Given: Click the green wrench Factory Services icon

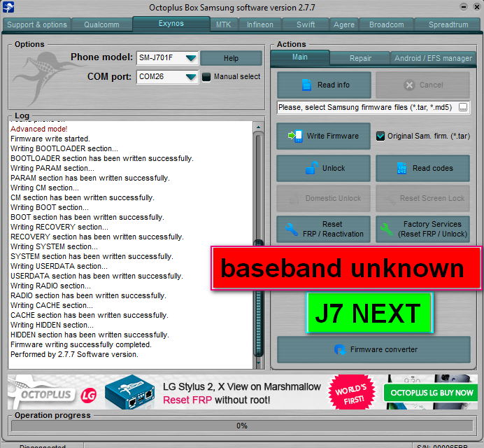Looking at the screenshot, I should tap(387, 230).
